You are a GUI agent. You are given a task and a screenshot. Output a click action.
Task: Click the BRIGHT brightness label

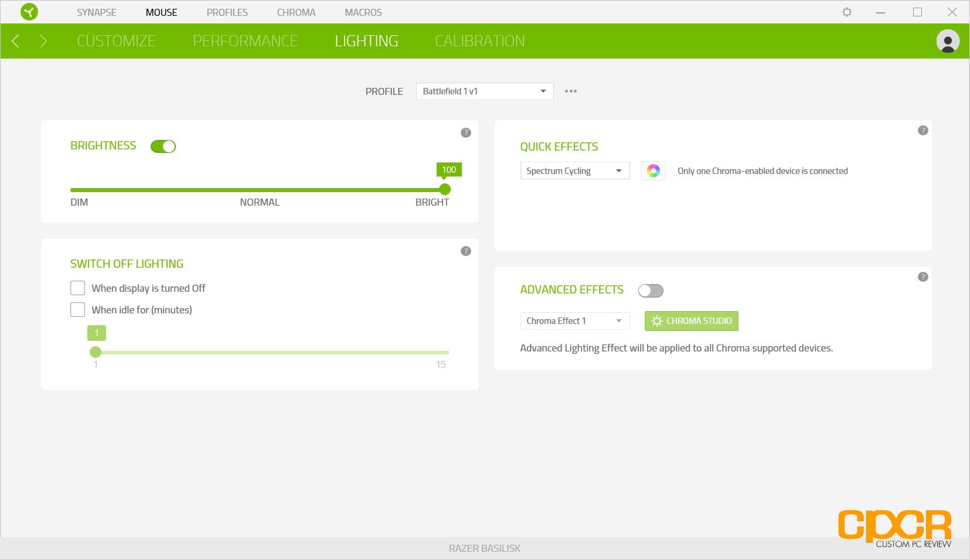pos(432,202)
